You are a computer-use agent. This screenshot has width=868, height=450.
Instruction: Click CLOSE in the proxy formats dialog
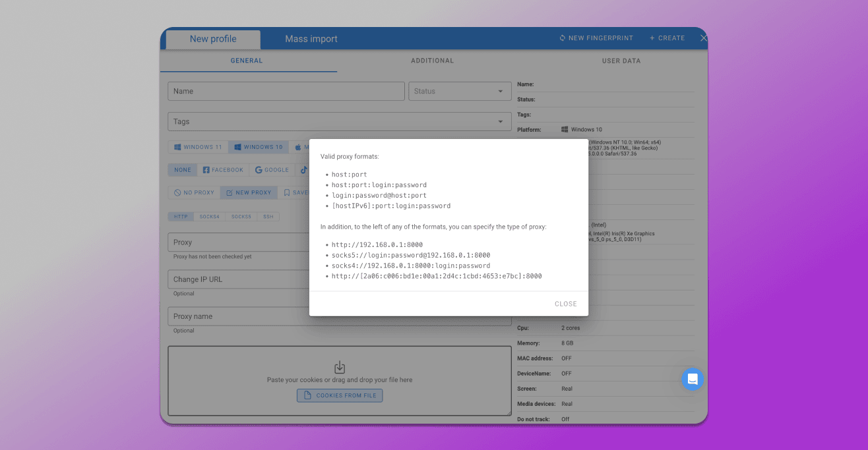click(x=566, y=304)
